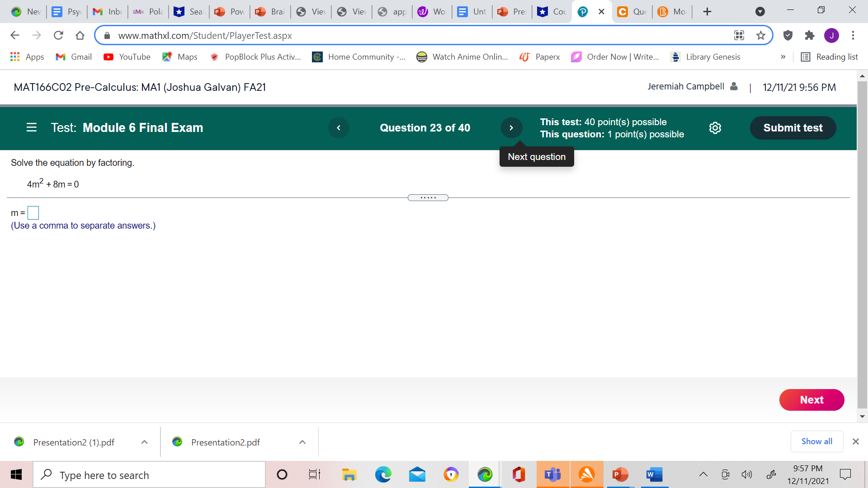
Task: Click the previous question arrow
Action: pyautogui.click(x=339, y=127)
